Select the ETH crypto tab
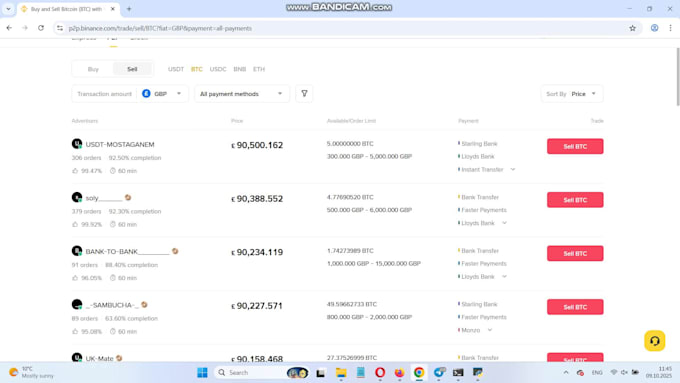The image size is (680, 383). tap(259, 69)
